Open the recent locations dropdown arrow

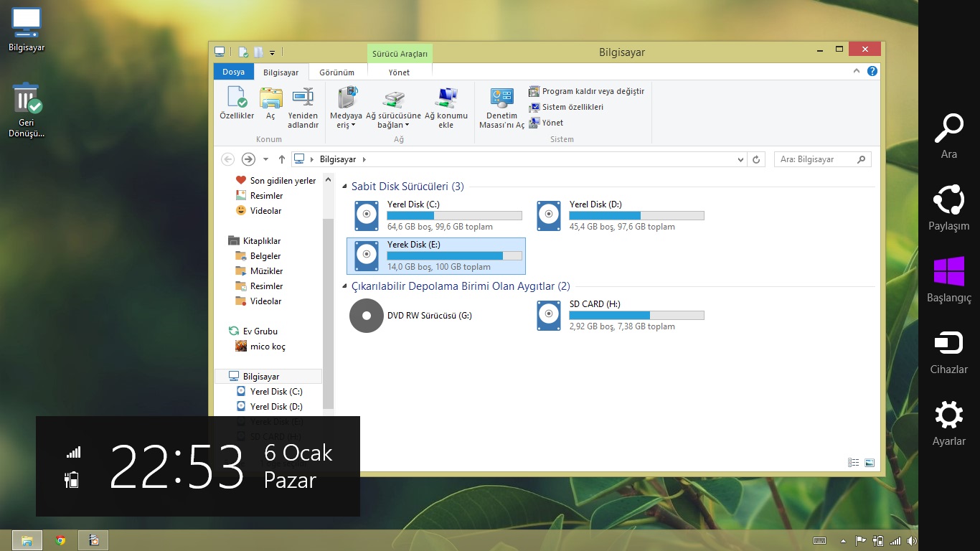click(265, 159)
